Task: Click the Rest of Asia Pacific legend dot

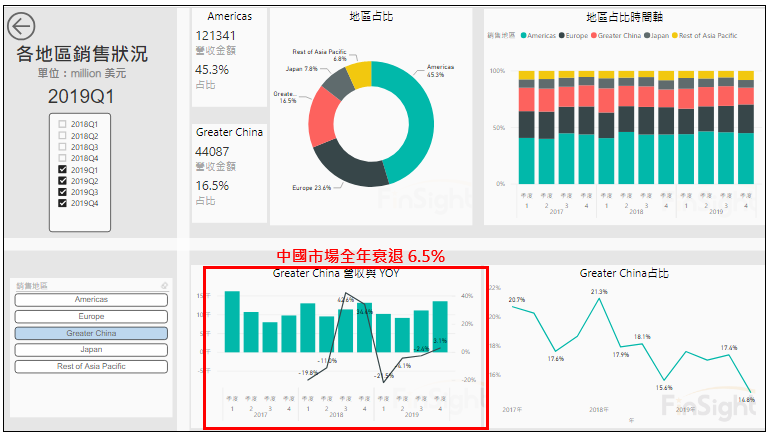Action: point(675,35)
